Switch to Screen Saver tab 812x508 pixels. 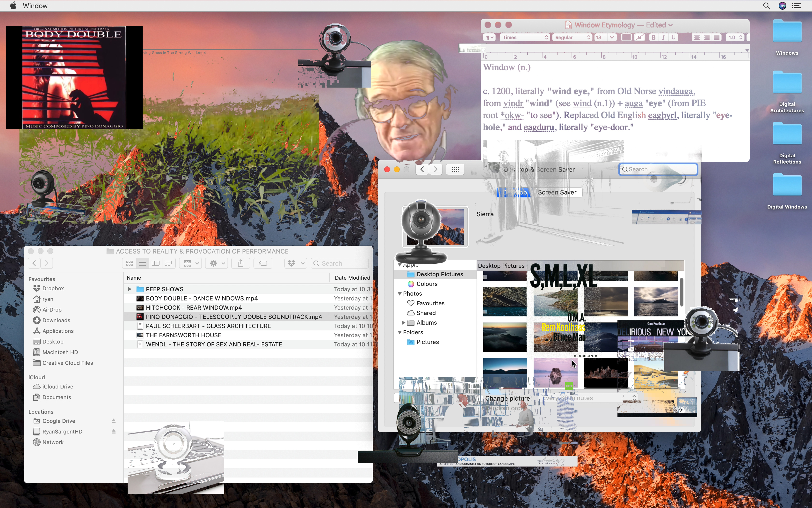557,192
